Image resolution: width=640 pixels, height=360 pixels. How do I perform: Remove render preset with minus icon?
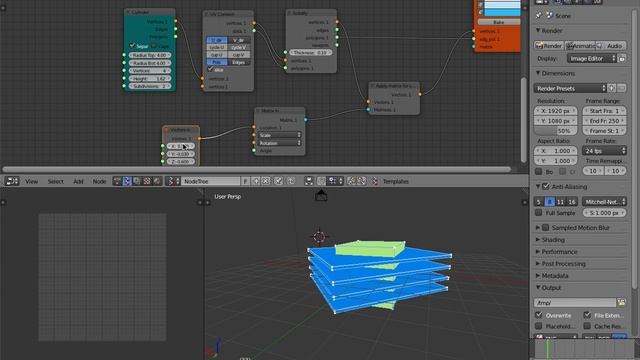click(x=621, y=88)
